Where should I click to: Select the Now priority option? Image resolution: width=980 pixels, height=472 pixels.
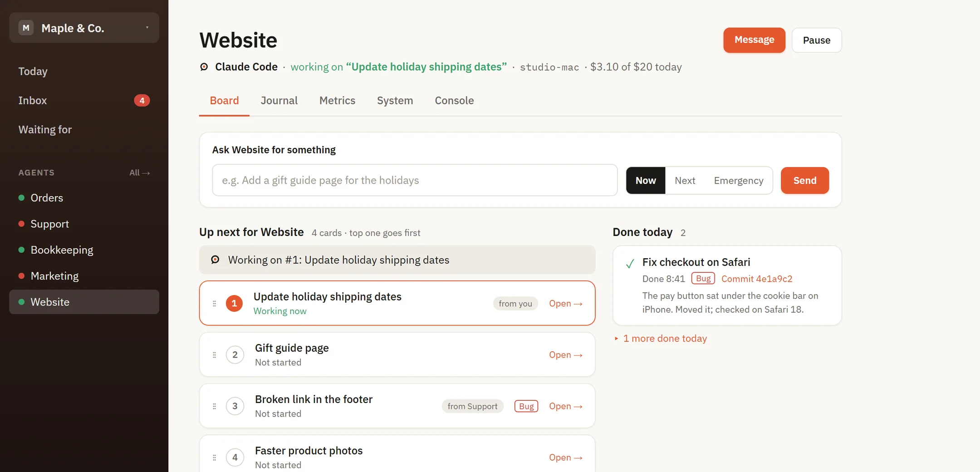pos(646,180)
